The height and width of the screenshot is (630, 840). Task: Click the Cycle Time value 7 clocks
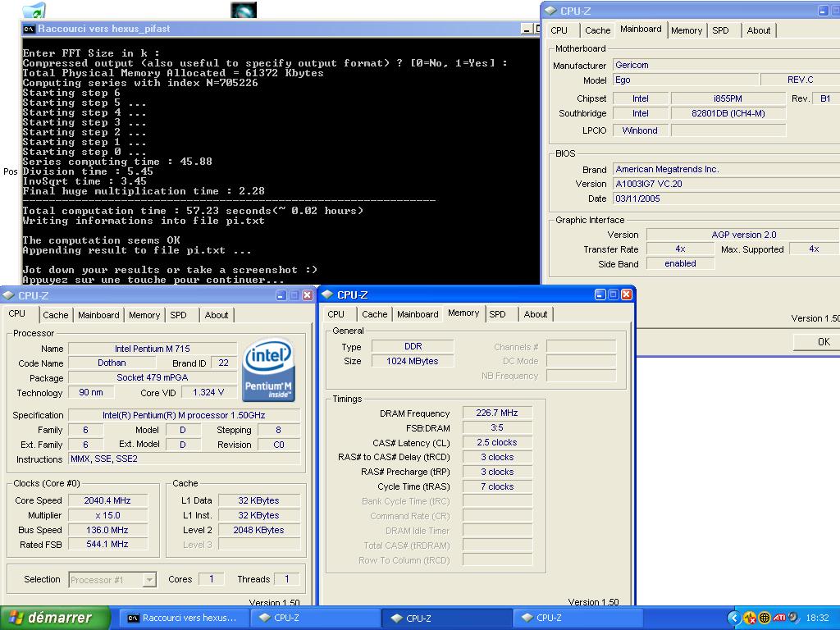[x=497, y=486]
